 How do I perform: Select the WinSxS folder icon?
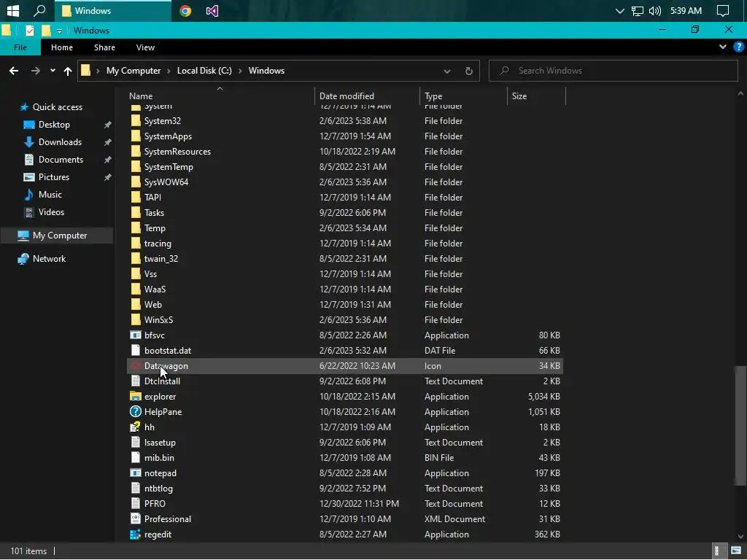coord(136,320)
